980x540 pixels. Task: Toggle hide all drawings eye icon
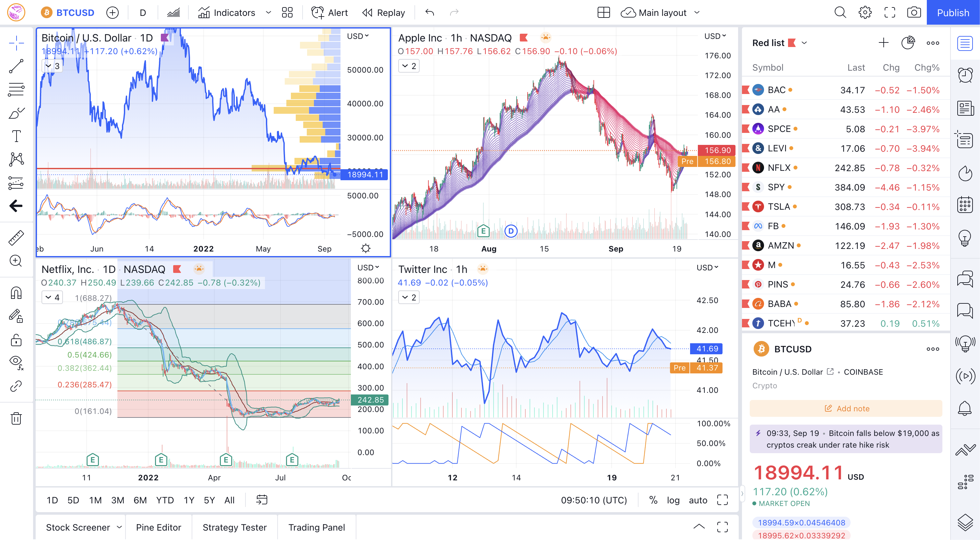click(16, 362)
